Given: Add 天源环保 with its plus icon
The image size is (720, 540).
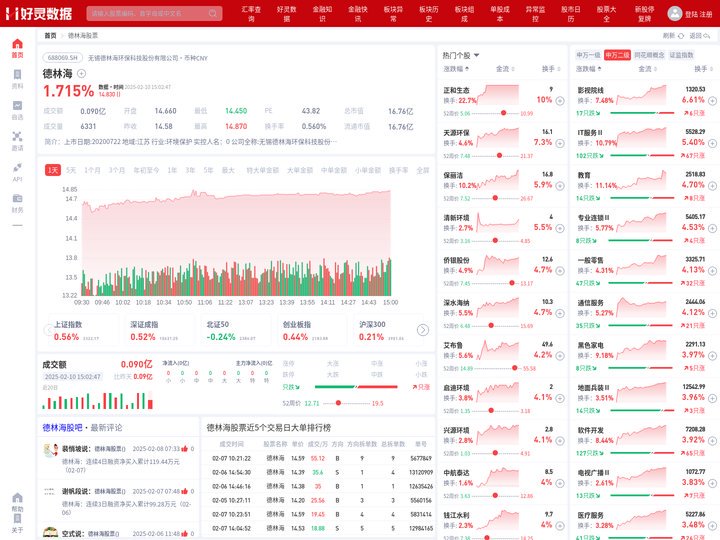Looking at the screenshot, I should click(x=560, y=143).
